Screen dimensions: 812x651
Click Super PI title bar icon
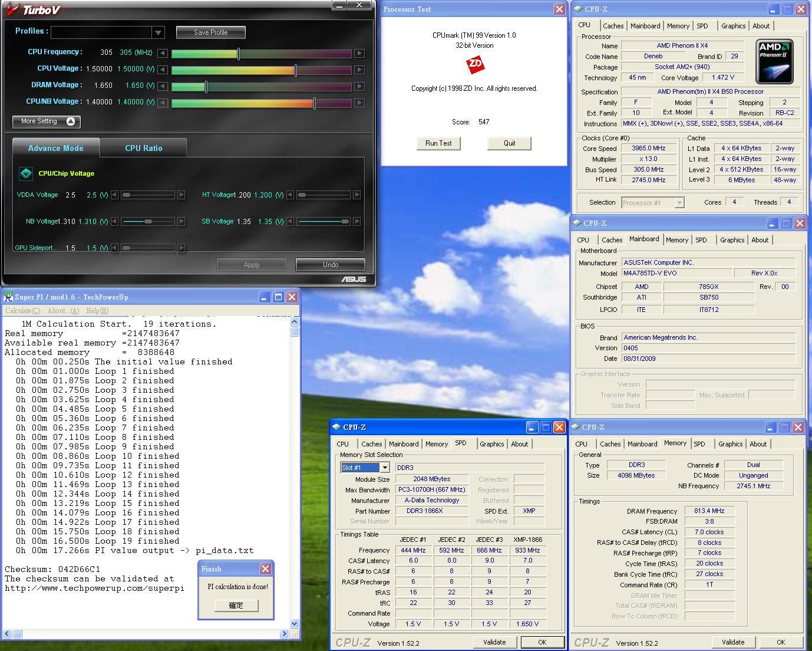point(8,297)
